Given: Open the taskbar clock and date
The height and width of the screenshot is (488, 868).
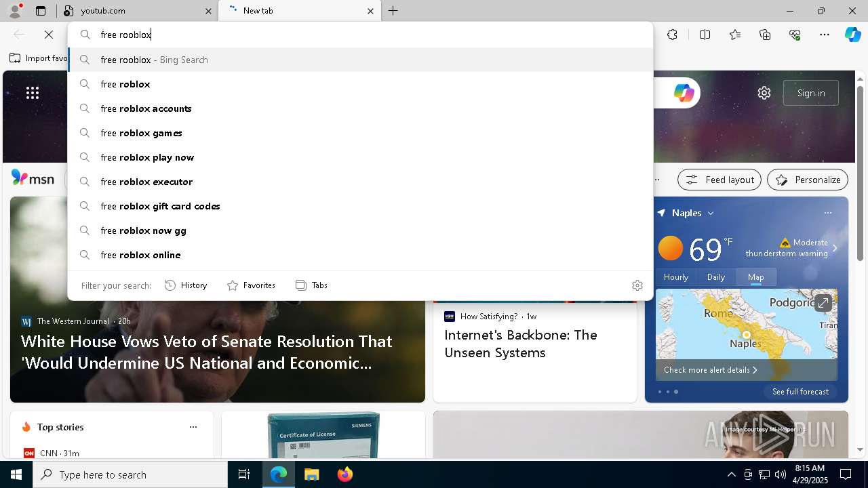Looking at the screenshot, I should 810,474.
